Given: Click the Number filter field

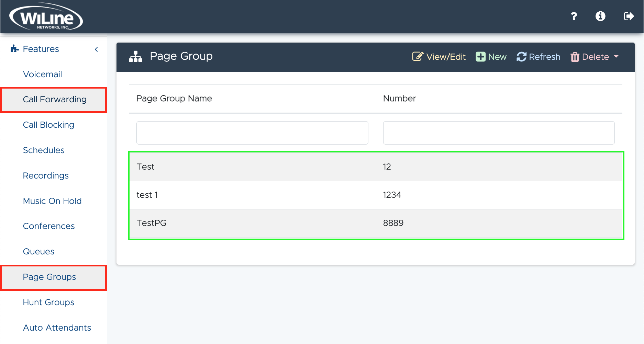Looking at the screenshot, I should click(499, 133).
